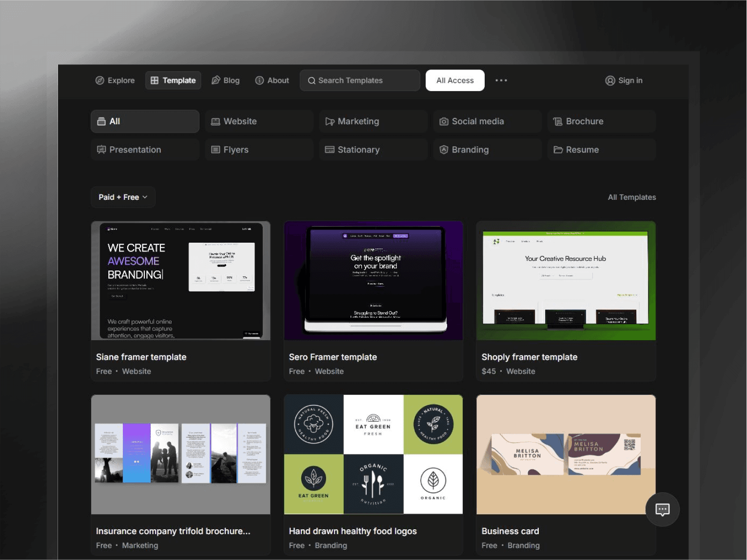Click the Branding badge icon
The width and height of the screenshot is (747, 560).
tap(444, 150)
